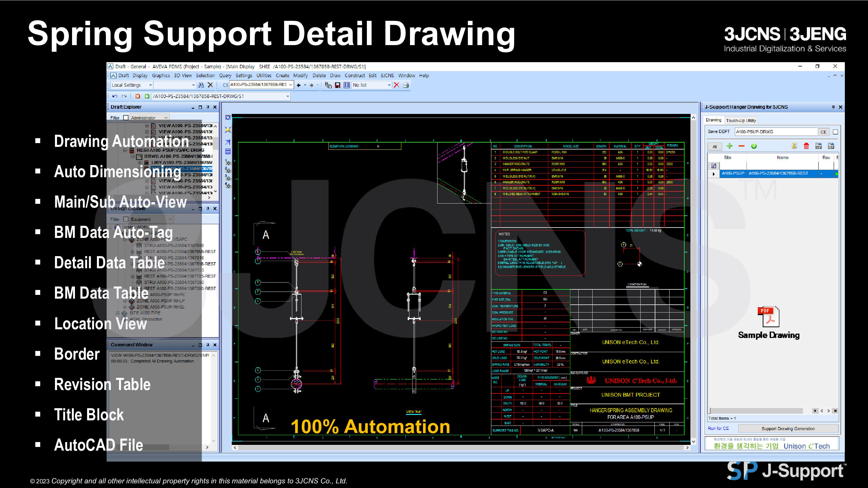The image size is (868, 488).
Task: Click the red square cancel icon
Action: (137, 96)
